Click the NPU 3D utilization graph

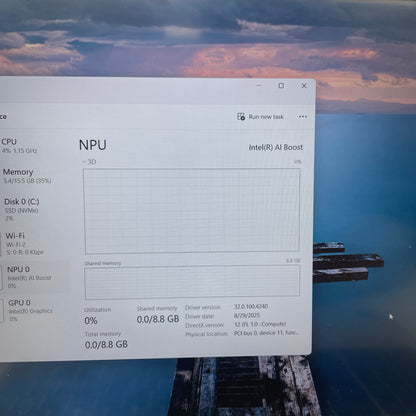coord(192,211)
